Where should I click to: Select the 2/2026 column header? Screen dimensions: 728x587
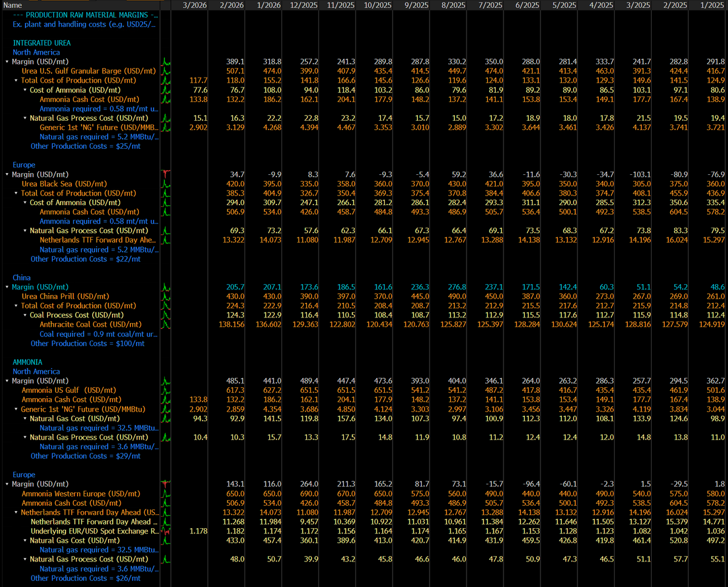(228, 5)
